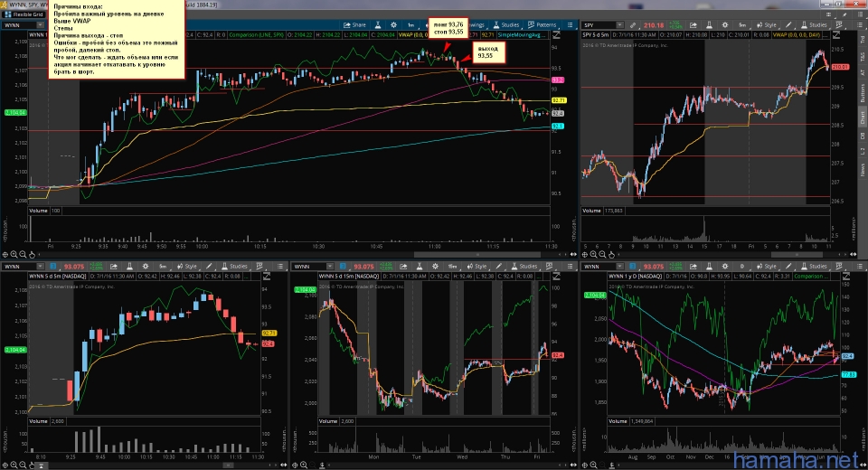Toggle the pin icon above the SPY chart

(844, 14)
